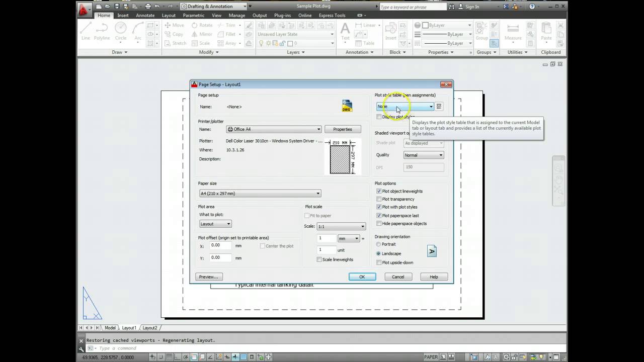Open the Quality Normal dropdown
The image size is (644, 362).
coord(424,155)
